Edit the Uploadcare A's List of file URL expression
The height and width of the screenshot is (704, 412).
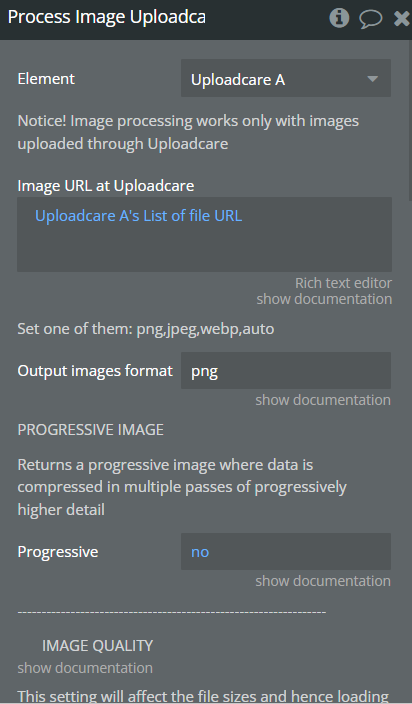coord(138,216)
